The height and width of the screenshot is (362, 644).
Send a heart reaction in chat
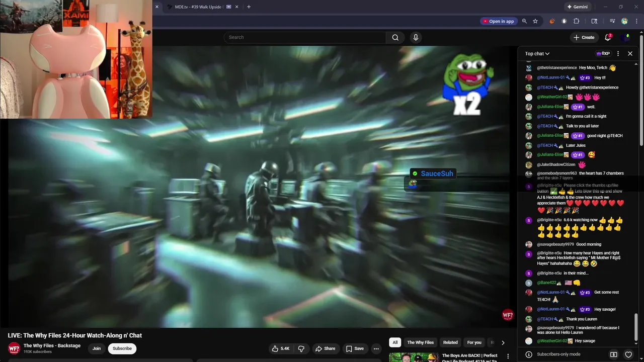tap(628, 354)
